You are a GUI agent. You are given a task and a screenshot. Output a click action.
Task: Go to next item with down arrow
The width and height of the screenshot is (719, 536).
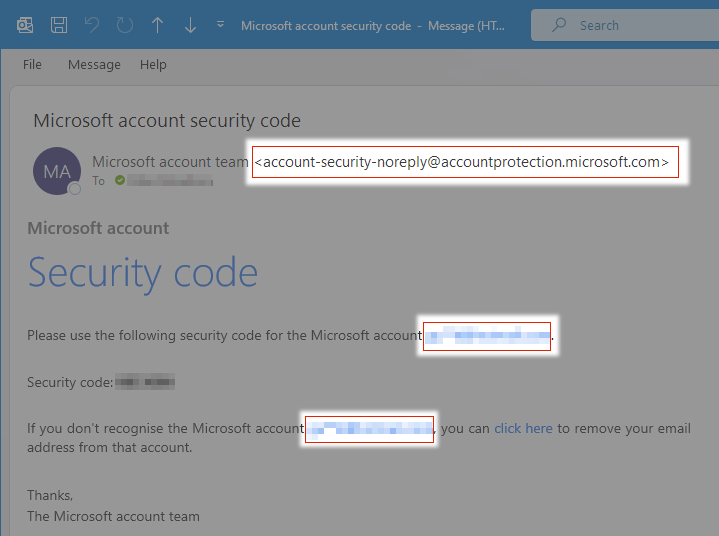point(190,25)
